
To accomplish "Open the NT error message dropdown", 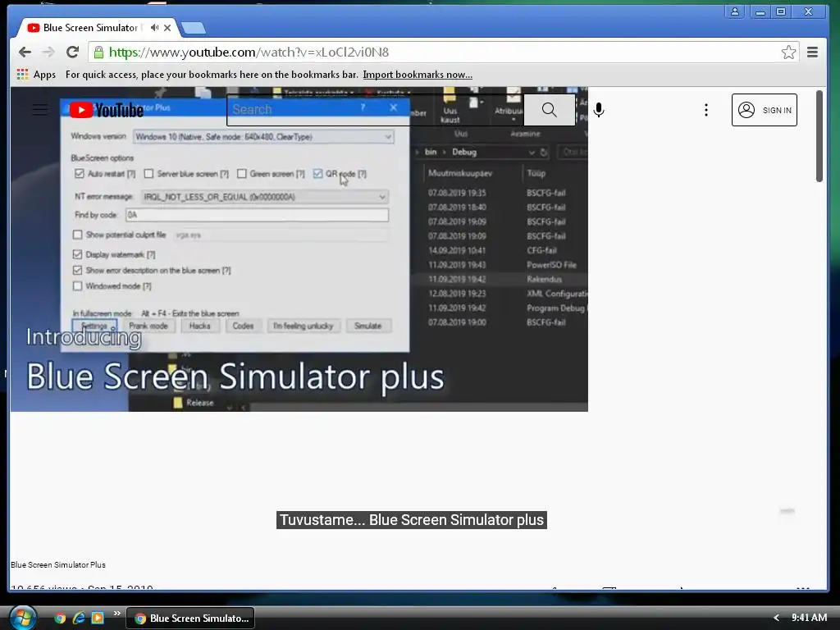I will [x=265, y=197].
